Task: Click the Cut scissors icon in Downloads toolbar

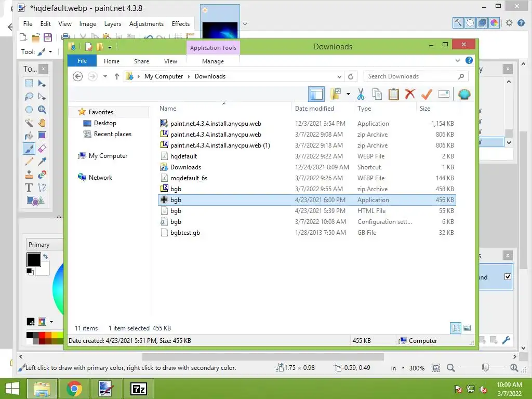Action: coord(361,95)
